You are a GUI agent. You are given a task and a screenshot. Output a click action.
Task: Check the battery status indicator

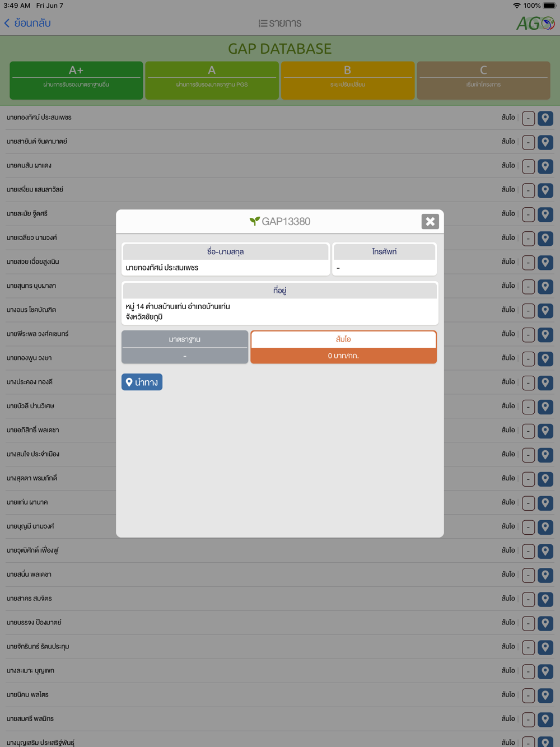coord(549,6)
